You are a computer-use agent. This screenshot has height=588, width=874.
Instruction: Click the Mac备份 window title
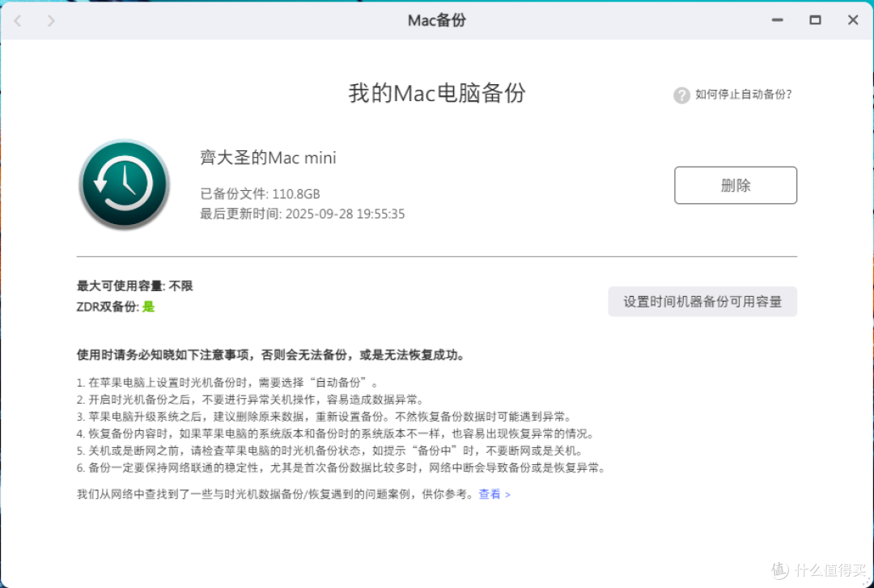pyautogui.click(x=437, y=19)
